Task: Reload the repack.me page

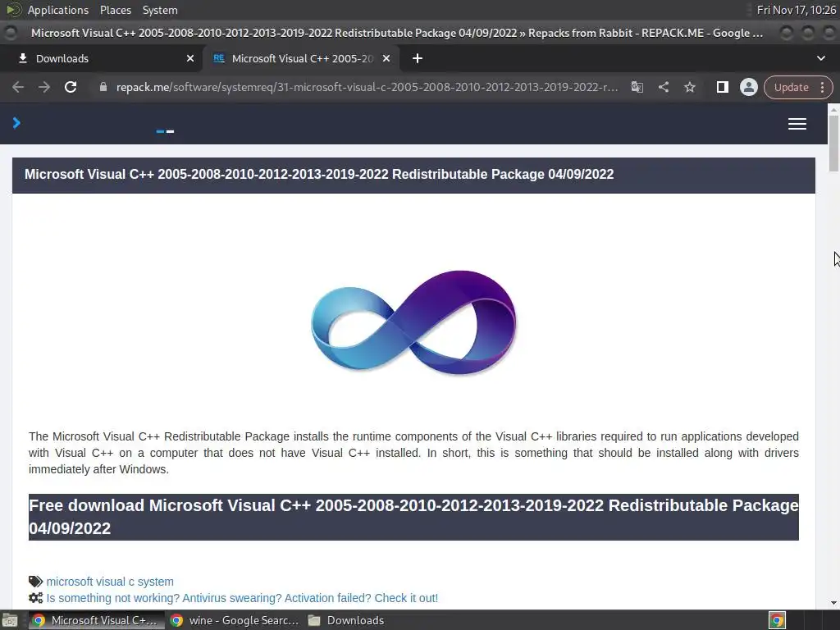Action: [71, 87]
